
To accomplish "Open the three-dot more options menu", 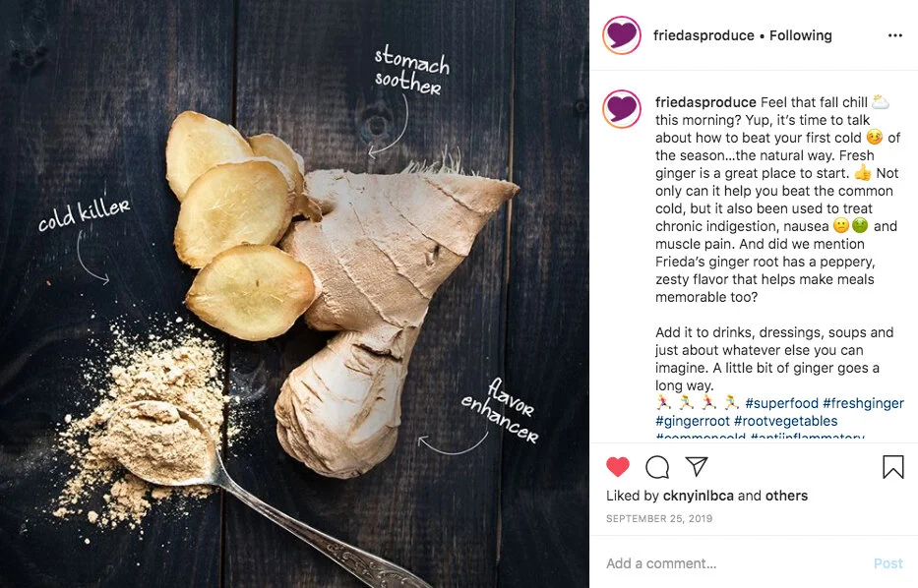I will (894, 35).
